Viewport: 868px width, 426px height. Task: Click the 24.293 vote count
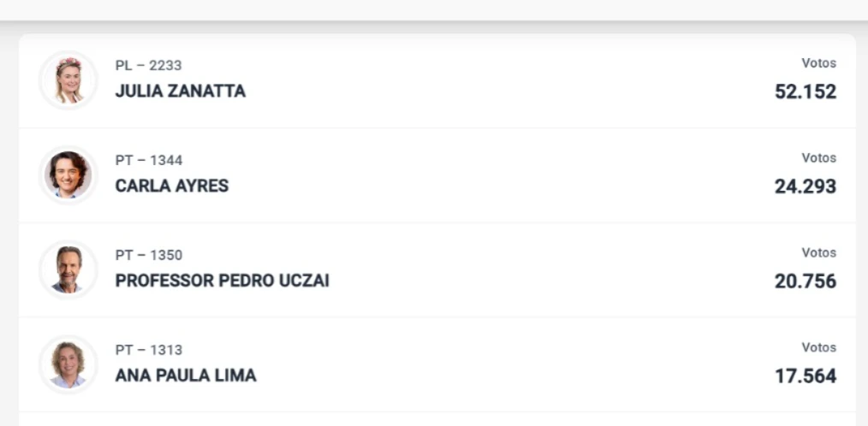(x=806, y=186)
